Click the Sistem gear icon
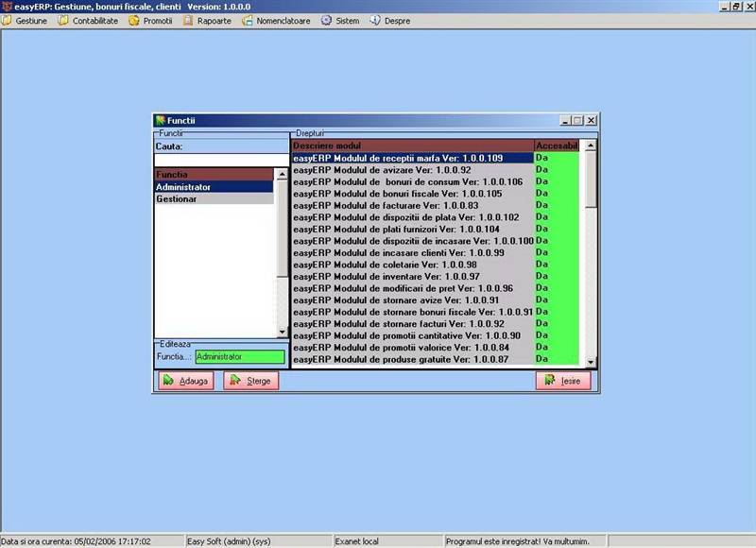 click(x=326, y=21)
